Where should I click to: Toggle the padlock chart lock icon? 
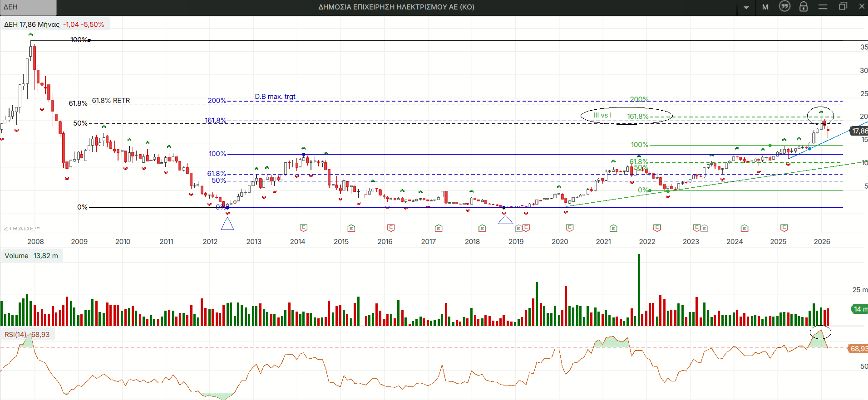(x=804, y=7)
